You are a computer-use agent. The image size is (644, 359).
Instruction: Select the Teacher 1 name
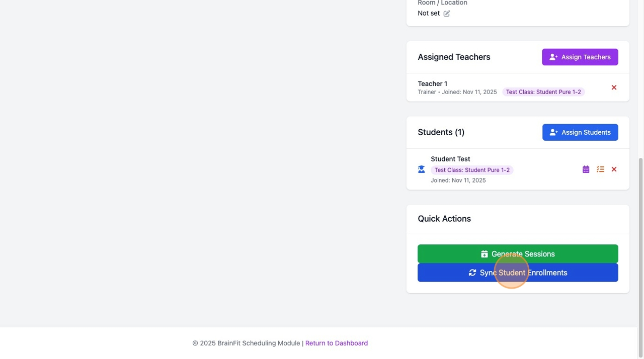tap(432, 83)
